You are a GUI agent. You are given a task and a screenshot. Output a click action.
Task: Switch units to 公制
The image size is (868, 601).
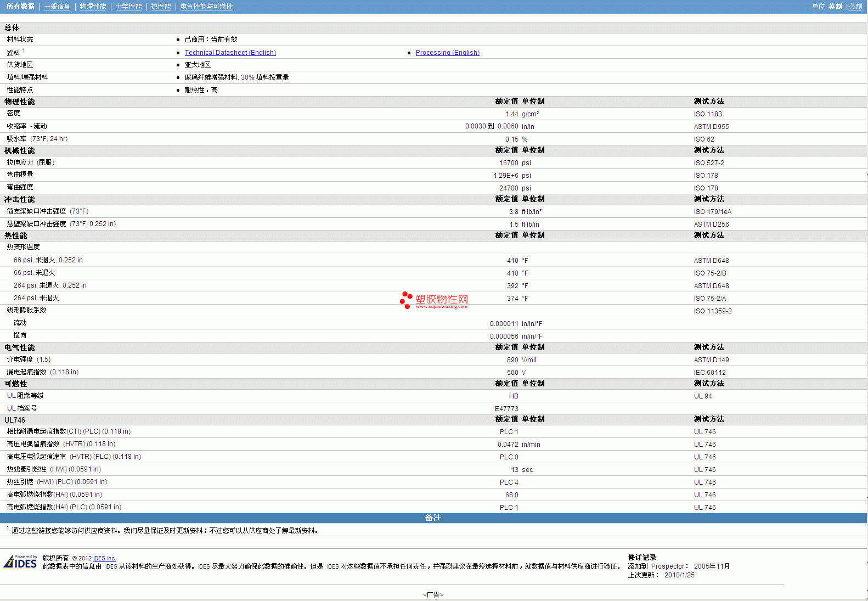pos(855,7)
